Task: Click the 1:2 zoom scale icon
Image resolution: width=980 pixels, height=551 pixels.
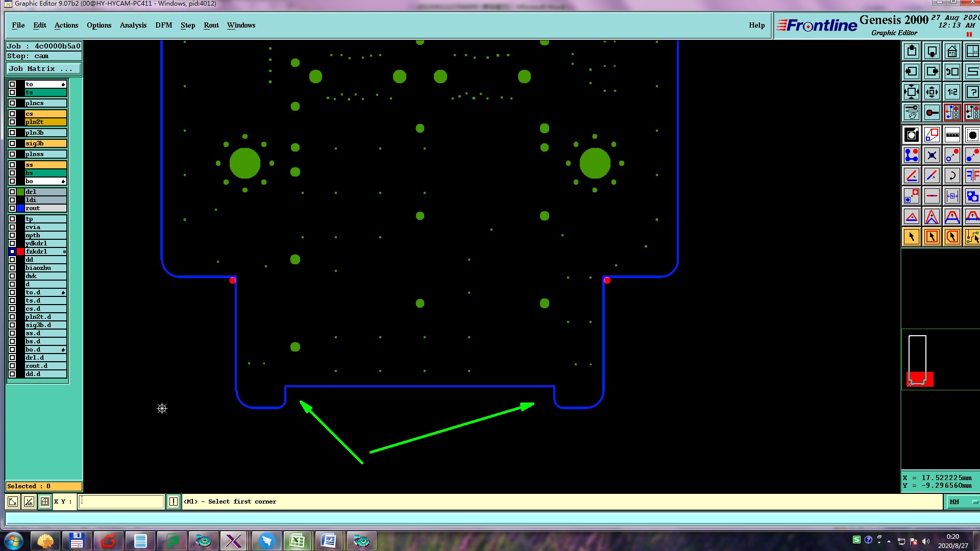Action: pos(952,92)
